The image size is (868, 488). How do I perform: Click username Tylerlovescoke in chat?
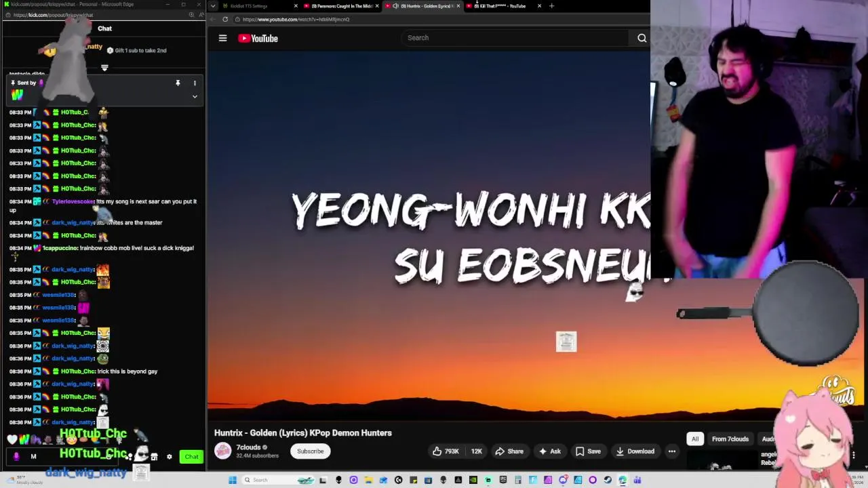point(73,201)
